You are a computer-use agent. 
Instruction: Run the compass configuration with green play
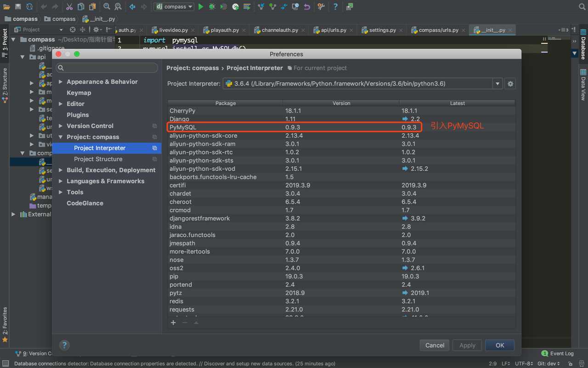(x=201, y=6)
